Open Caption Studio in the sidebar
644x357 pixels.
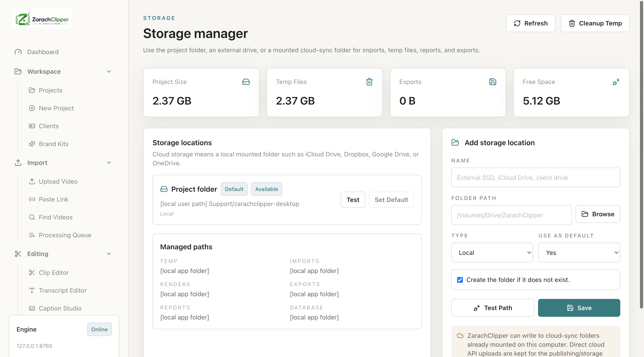(x=60, y=308)
